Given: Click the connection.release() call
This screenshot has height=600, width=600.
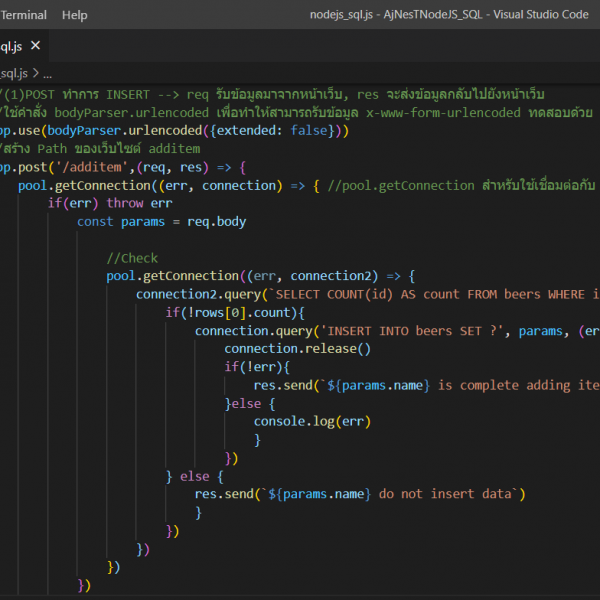Looking at the screenshot, I should pos(297,349).
